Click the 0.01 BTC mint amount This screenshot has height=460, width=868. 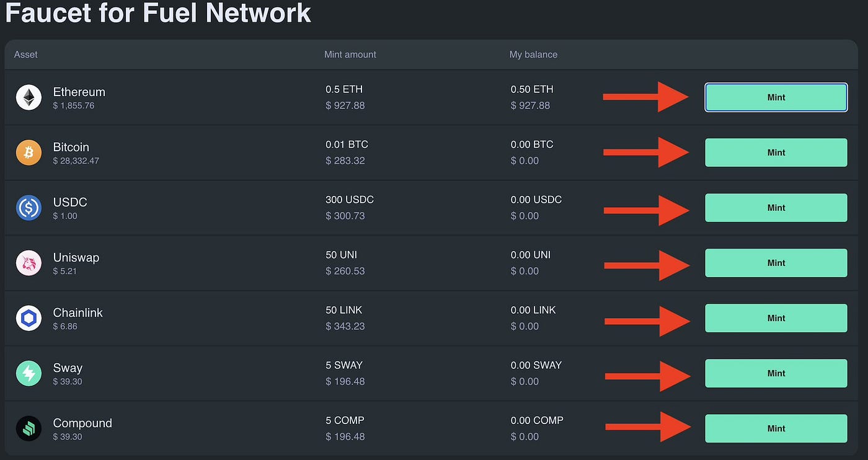point(347,144)
